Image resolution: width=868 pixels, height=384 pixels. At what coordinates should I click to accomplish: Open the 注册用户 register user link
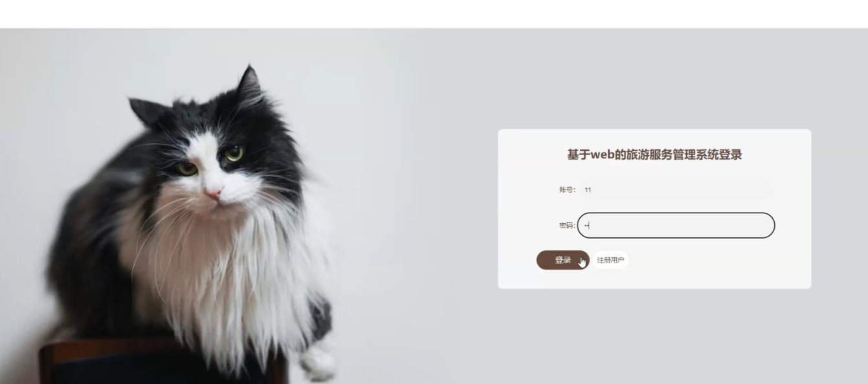coord(610,260)
